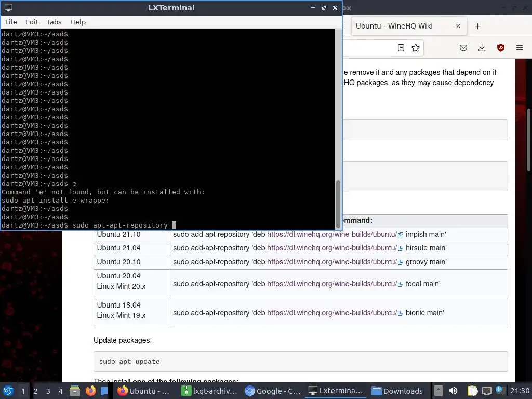Switch to virtual desktop 1
The width and height of the screenshot is (532, 399).
23,391
